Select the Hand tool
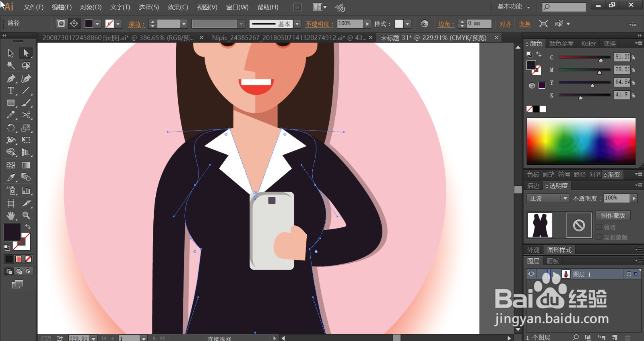644x341 pixels. (x=11, y=215)
